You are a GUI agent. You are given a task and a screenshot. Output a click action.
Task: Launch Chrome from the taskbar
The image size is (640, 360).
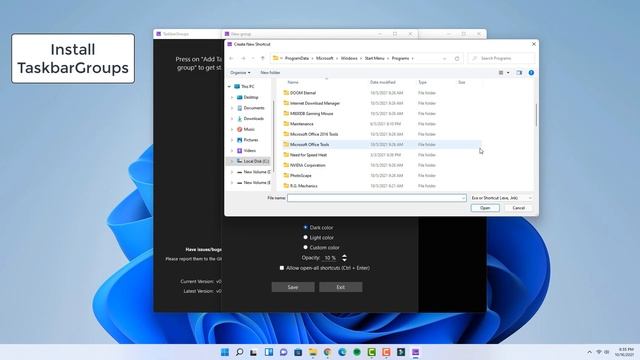click(327, 352)
